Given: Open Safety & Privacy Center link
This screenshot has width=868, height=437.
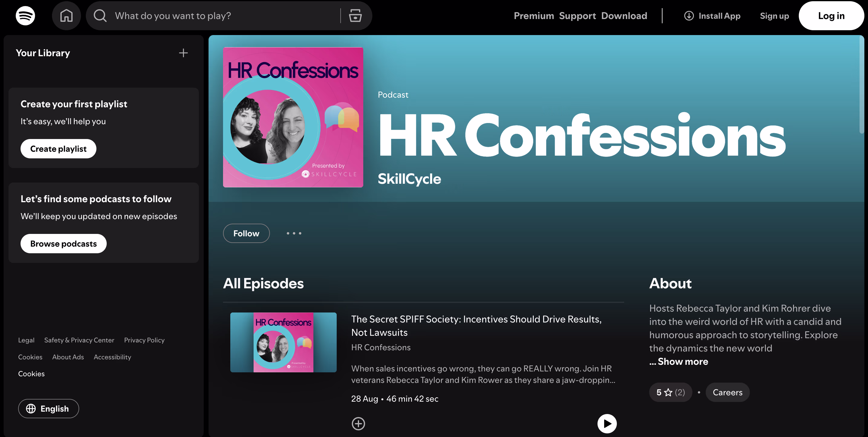Looking at the screenshot, I should 79,340.
